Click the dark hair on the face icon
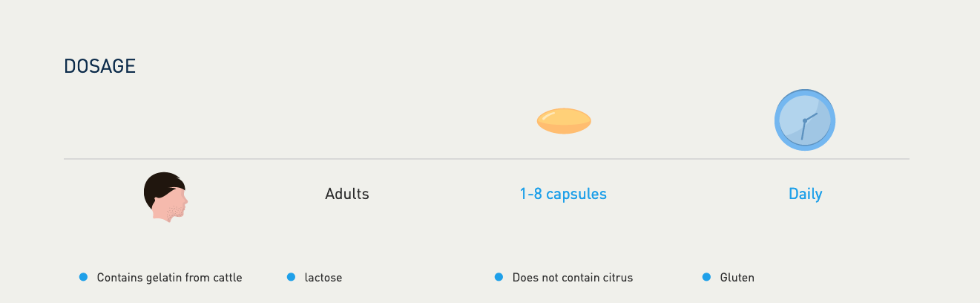980x303 pixels. (159, 187)
